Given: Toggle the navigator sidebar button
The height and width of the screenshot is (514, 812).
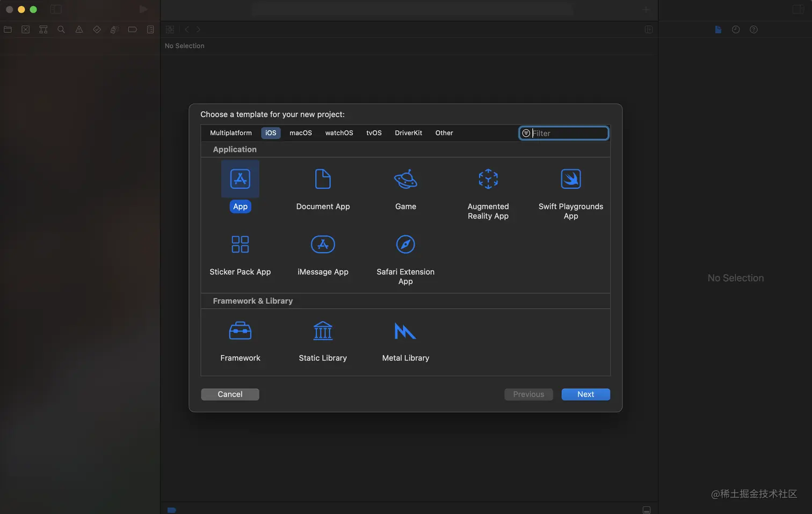Looking at the screenshot, I should (56, 9).
